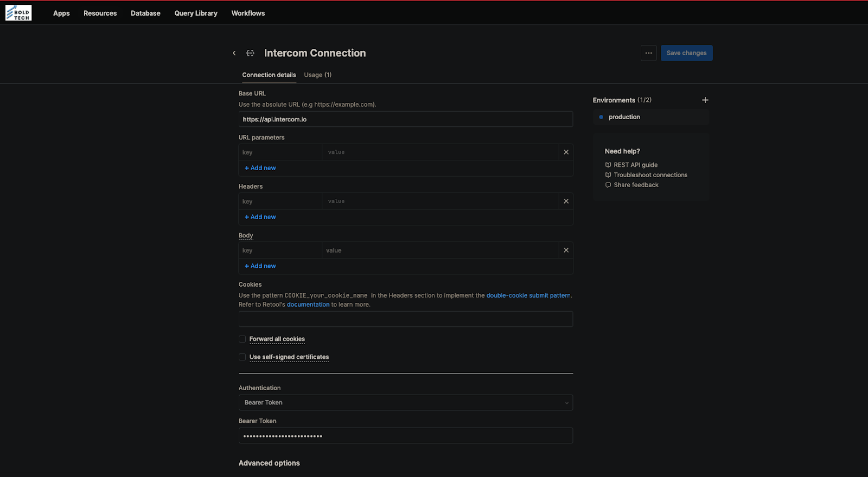Click the Bearer Token password field
This screenshot has width=868, height=477.
click(406, 436)
